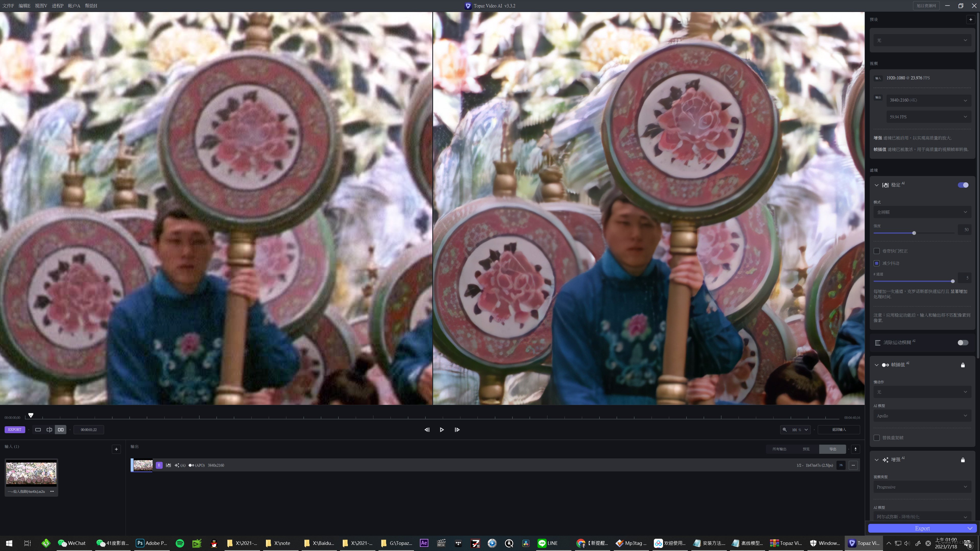Check the 替换重复帧 checkbox
The image size is (980, 551).
877,438
